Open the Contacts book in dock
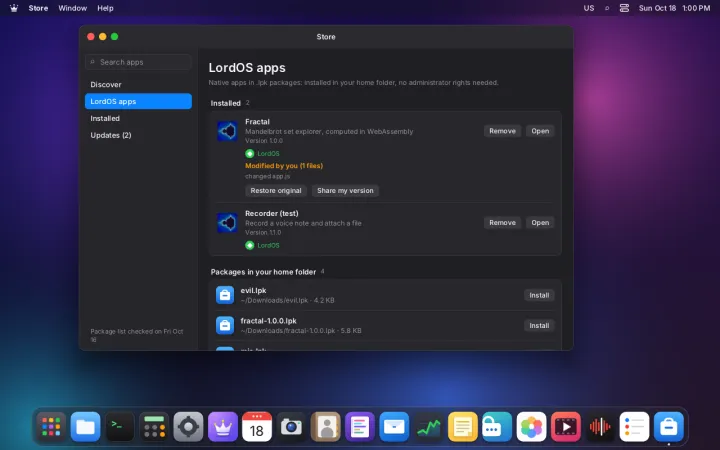This screenshot has height=450, width=720. click(x=326, y=427)
